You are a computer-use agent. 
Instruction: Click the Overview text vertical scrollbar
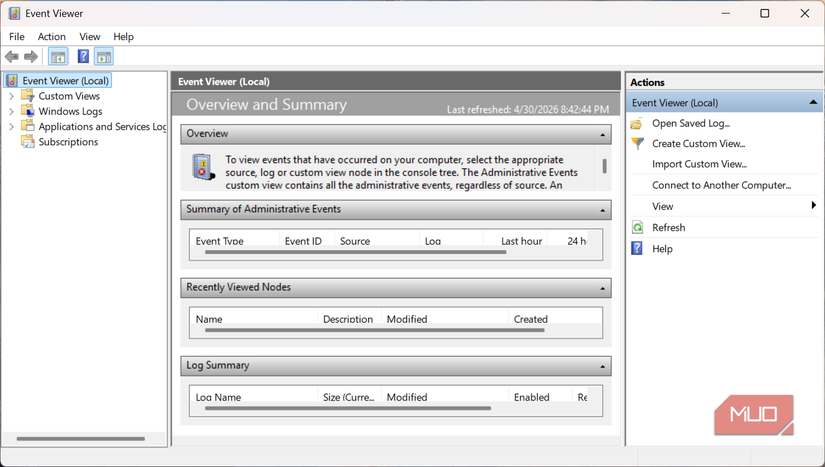[x=605, y=166]
